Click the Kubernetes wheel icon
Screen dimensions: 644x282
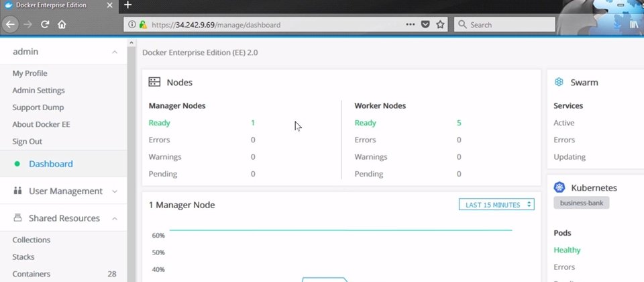point(559,187)
